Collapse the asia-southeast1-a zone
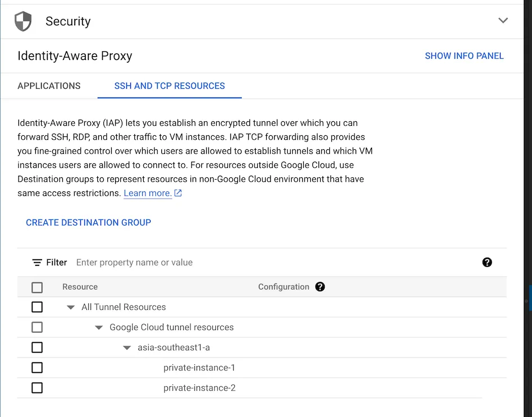The width and height of the screenshot is (532, 417). [127, 347]
